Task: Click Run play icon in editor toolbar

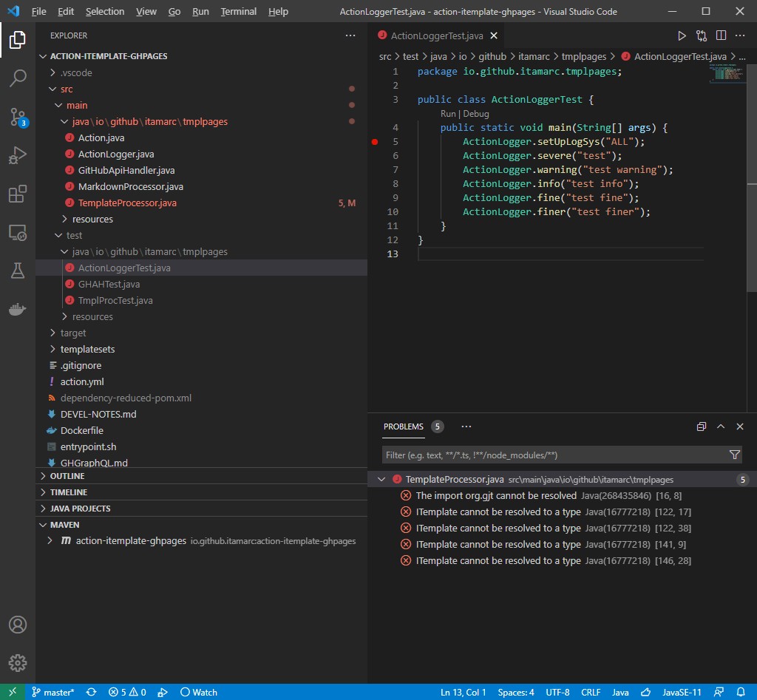Action: pos(682,35)
